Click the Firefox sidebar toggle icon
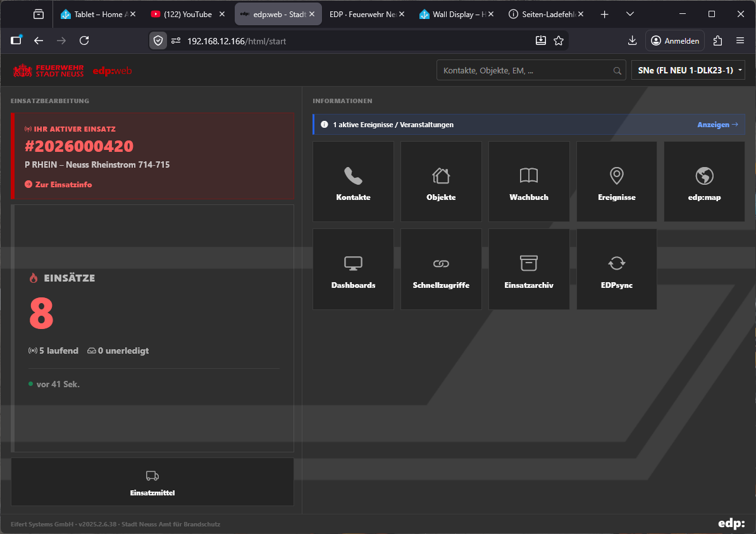756x534 pixels. click(16, 40)
